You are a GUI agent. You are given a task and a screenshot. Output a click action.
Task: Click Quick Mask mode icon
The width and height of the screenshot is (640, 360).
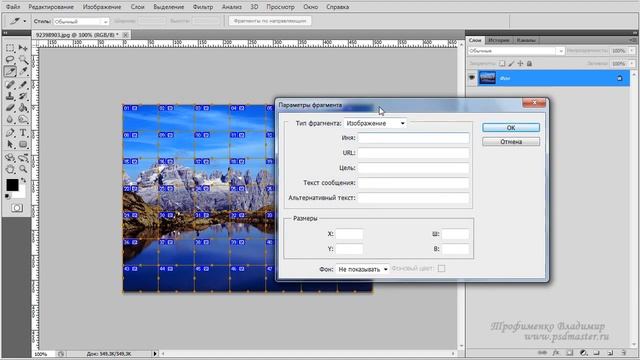coord(17,208)
